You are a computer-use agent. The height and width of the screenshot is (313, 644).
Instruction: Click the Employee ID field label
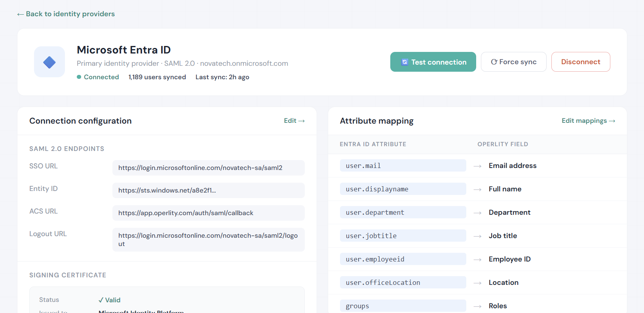tap(509, 259)
